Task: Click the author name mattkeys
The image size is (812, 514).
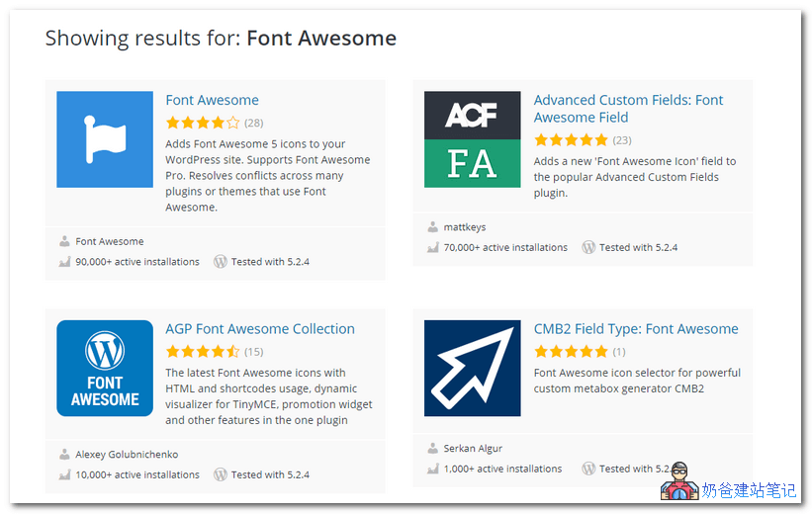Action: click(465, 226)
